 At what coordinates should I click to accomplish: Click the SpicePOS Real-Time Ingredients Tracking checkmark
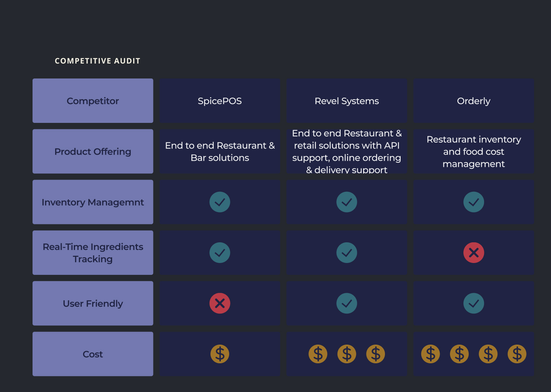coord(220,253)
